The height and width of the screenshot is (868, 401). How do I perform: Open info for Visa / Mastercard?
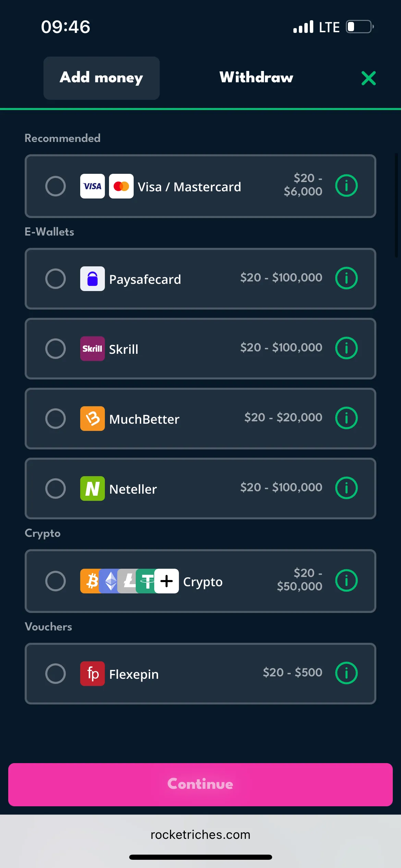click(x=346, y=186)
